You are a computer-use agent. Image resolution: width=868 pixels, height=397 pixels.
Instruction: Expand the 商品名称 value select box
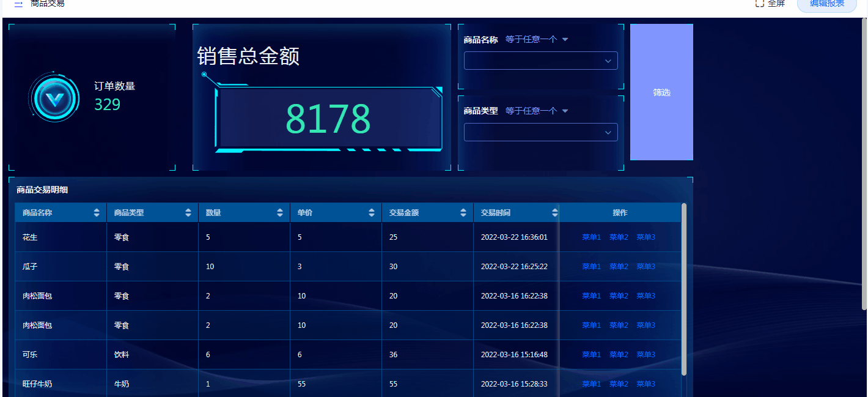coord(540,61)
